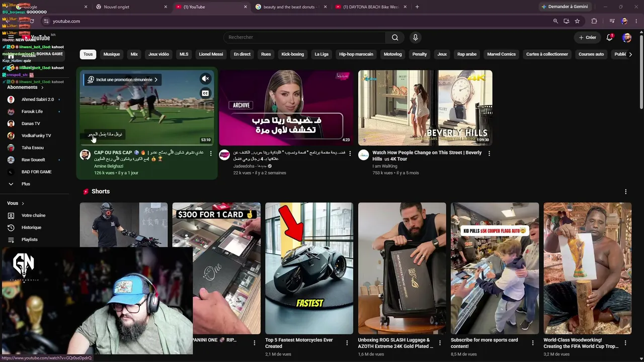
Task: Open the Jadeedoha channel avatar
Action: tap(224, 154)
